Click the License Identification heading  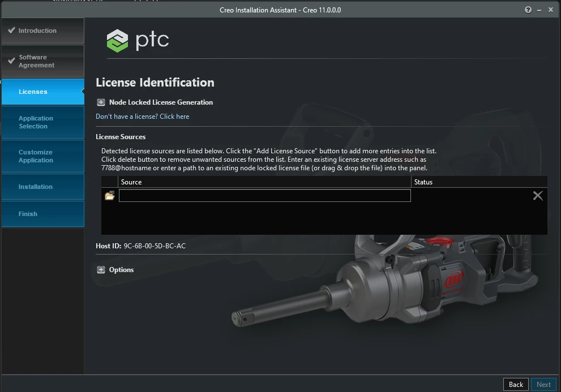click(155, 83)
